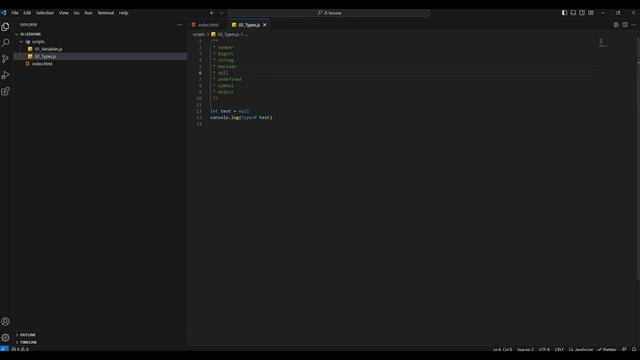Click the editor run/compare action icon

[x=616, y=25]
